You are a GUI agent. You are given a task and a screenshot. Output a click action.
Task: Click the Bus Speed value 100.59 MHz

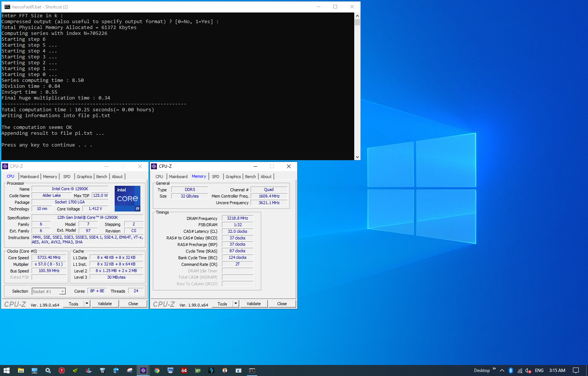49,271
